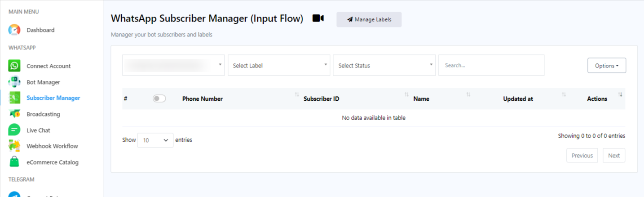Open the Broadcasting menu item
The height and width of the screenshot is (197, 644).
tap(43, 114)
